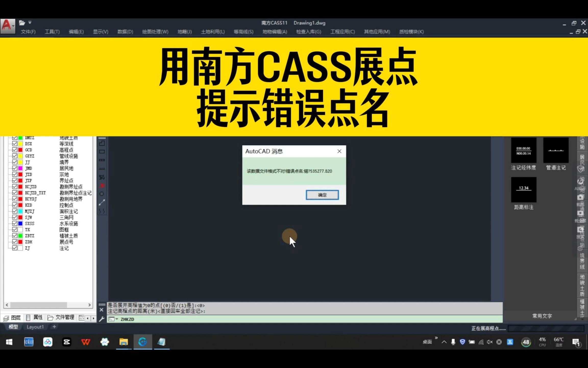Switch to the 模型 tab
Image resolution: width=588 pixels, height=368 pixels.
pyautogui.click(x=13, y=327)
